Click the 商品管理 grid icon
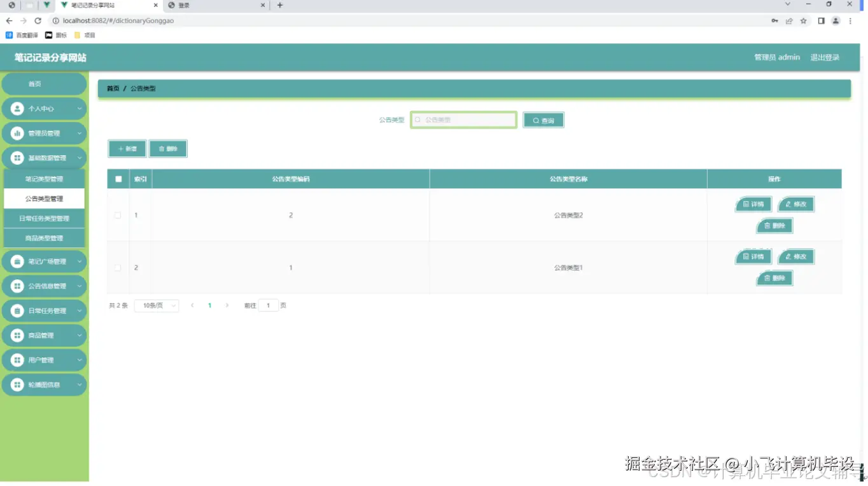The width and height of the screenshot is (868, 486). 18,335
